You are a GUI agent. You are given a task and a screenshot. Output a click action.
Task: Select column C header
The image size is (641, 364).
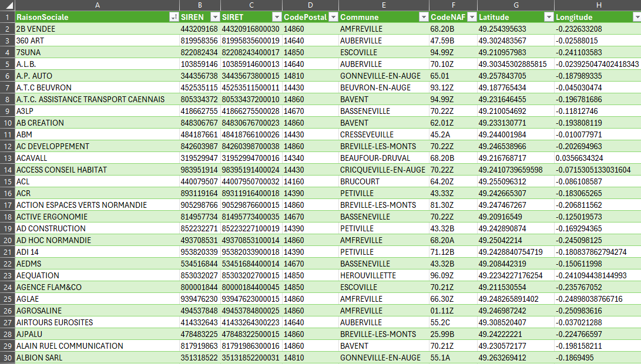251,5
